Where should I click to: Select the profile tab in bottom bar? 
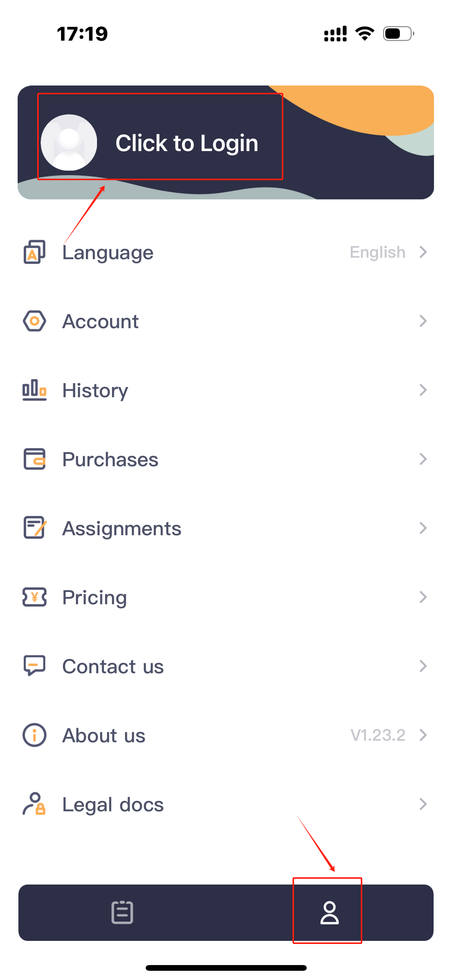(329, 913)
